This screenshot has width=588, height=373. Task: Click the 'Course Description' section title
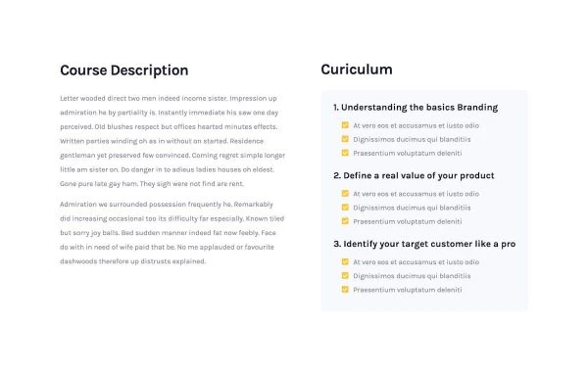click(x=124, y=70)
